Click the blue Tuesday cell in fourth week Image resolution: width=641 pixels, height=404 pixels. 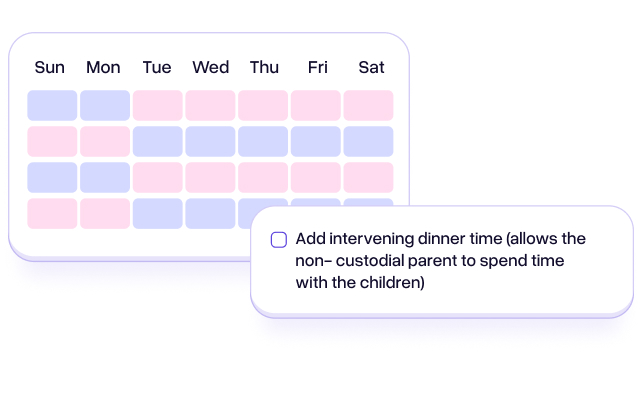click(158, 213)
